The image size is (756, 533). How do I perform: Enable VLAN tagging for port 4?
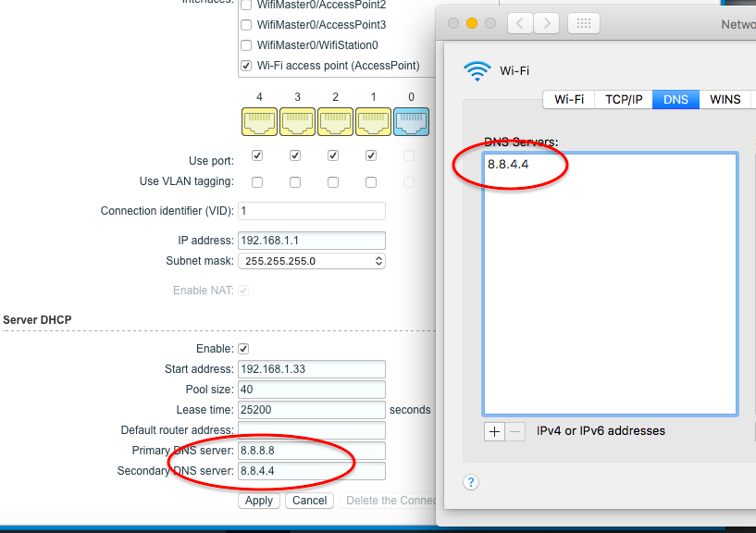coord(257,182)
